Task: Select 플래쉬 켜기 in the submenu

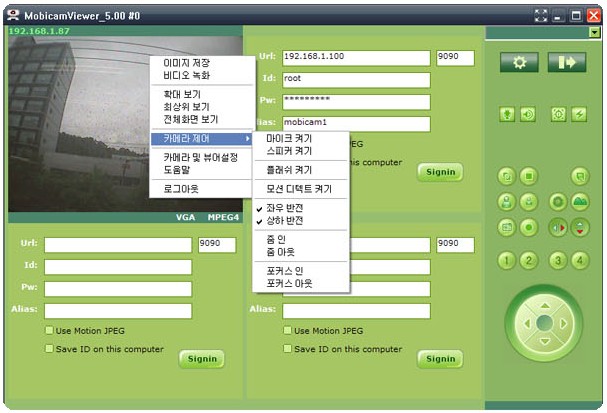Action: pos(301,170)
